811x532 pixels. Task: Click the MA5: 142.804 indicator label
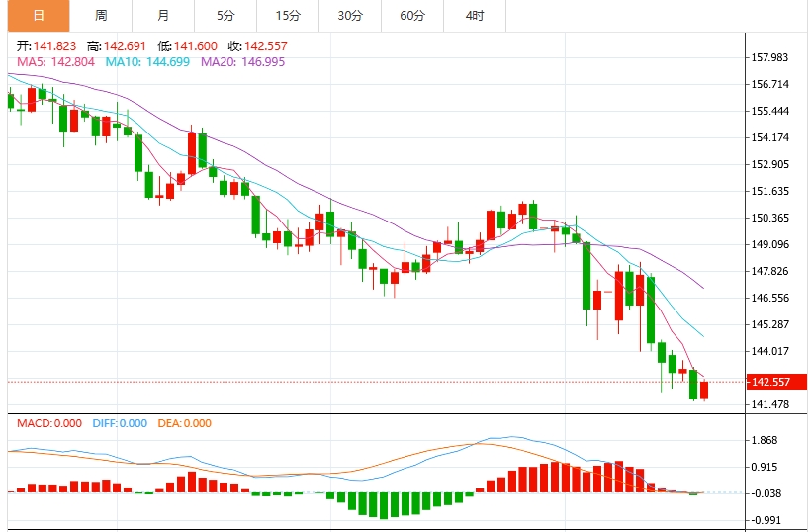pos(55,62)
